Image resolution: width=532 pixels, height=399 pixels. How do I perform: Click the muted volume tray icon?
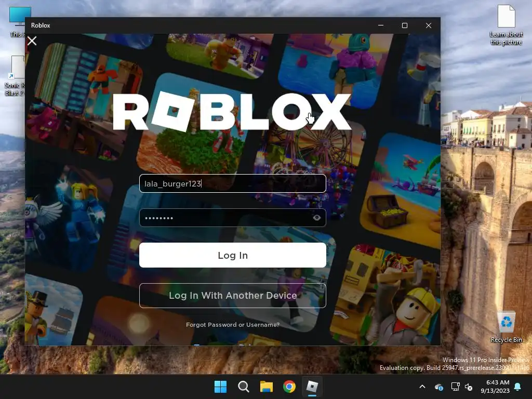click(x=469, y=387)
